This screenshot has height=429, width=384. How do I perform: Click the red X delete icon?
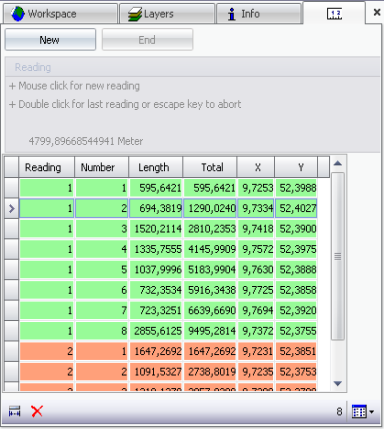(37, 411)
